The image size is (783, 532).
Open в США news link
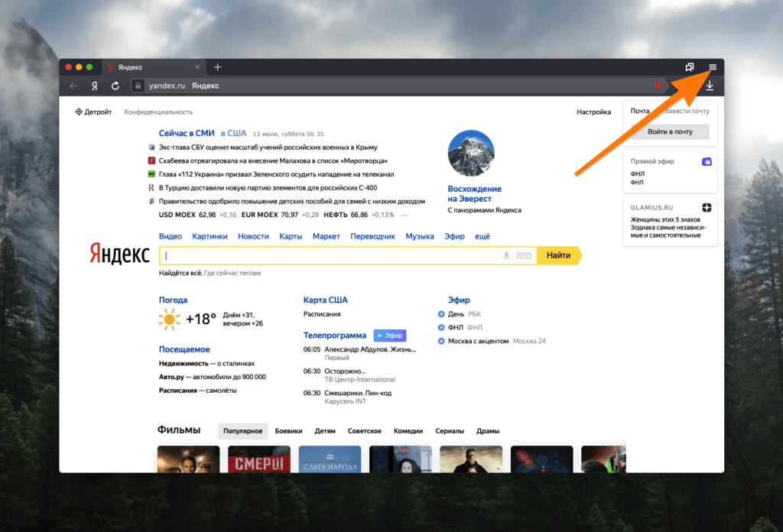coord(234,133)
